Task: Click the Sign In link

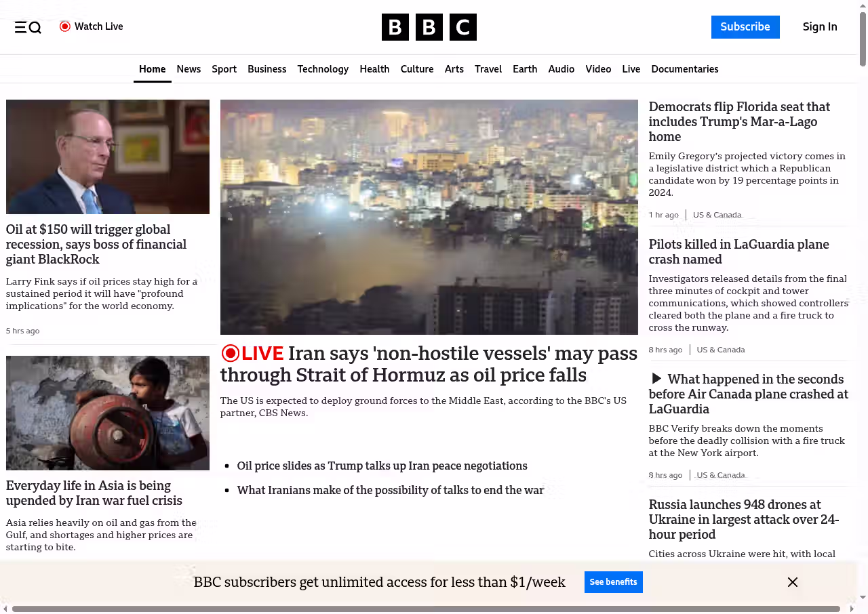Action: pos(820,27)
